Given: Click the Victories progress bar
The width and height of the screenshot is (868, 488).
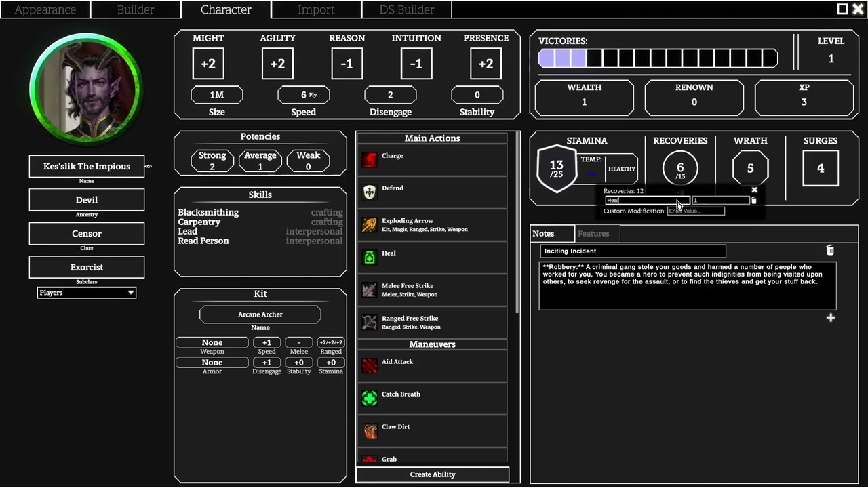Looking at the screenshot, I should click(658, 58).
